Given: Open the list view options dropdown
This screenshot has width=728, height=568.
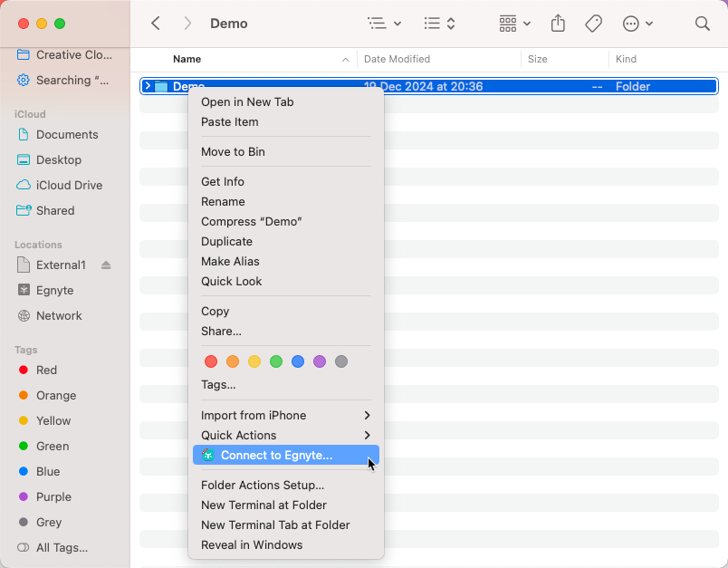Looking at the screenshot, I should [385, 24].
